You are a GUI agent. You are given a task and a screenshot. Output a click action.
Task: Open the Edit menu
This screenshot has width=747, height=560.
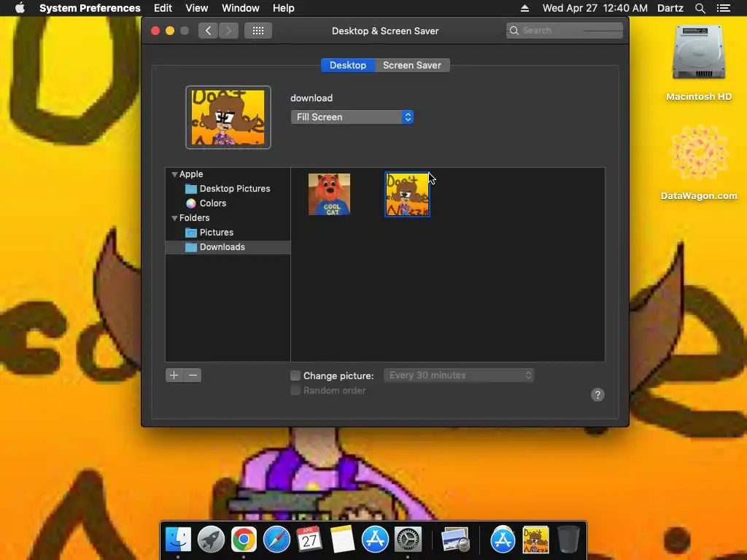click(x=163, y=8)
